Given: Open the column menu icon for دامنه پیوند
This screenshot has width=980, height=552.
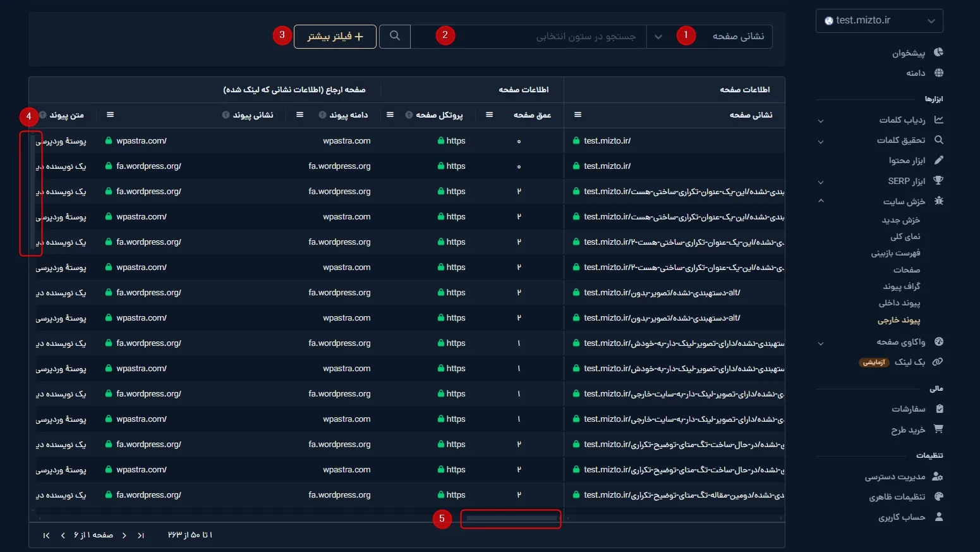Looking at the screenshot, I should 299,114.
